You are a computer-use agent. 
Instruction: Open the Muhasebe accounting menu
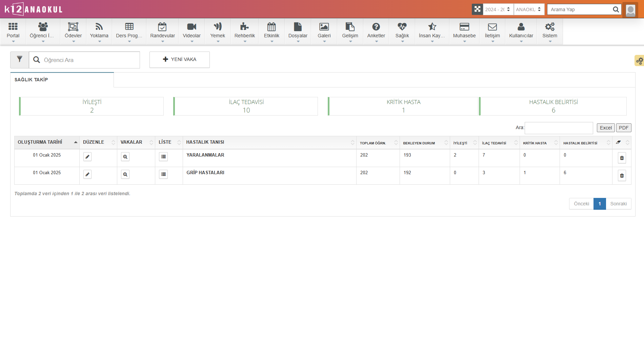(464, 31)
